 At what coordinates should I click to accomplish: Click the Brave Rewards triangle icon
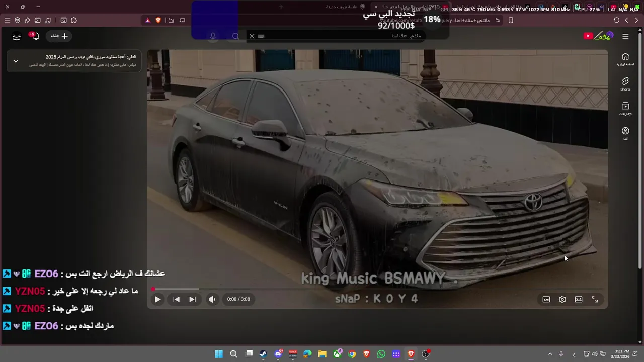147,20
